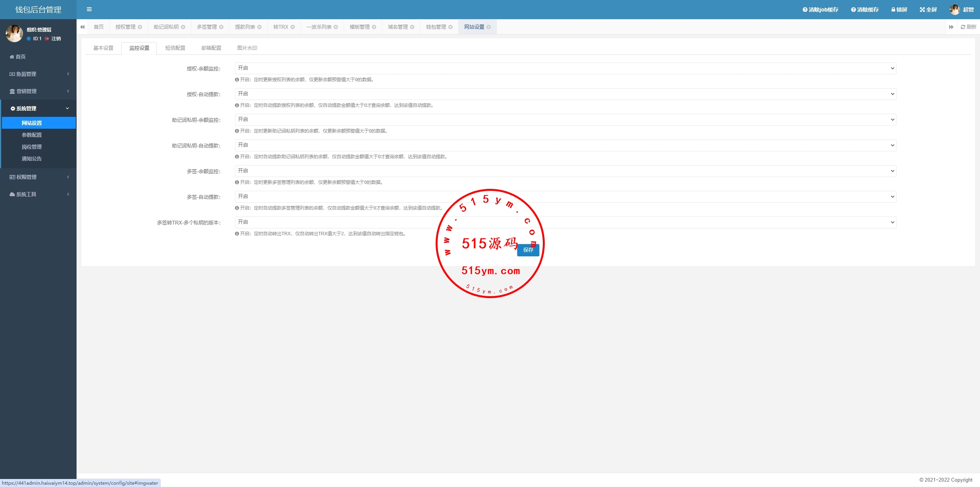Switch to the 图片水印 tab

coord(247,48)
